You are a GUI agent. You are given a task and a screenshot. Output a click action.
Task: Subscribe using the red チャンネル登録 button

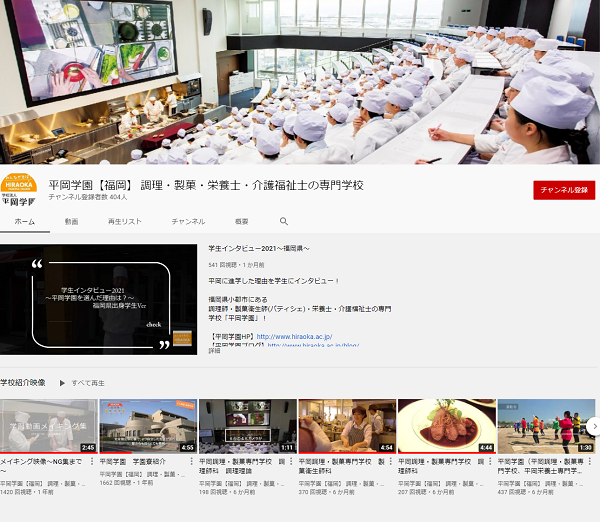coord(564,190)
